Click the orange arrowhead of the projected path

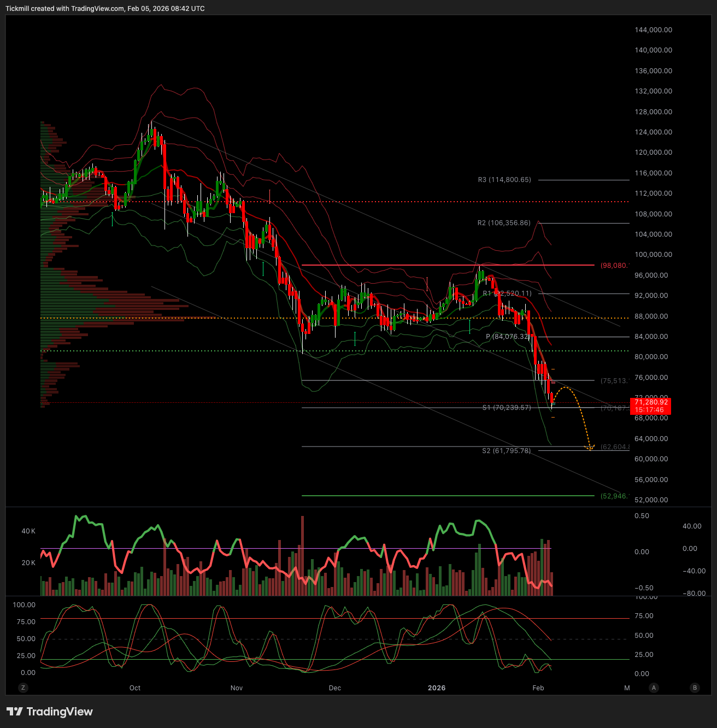click(x=590, y=448)
